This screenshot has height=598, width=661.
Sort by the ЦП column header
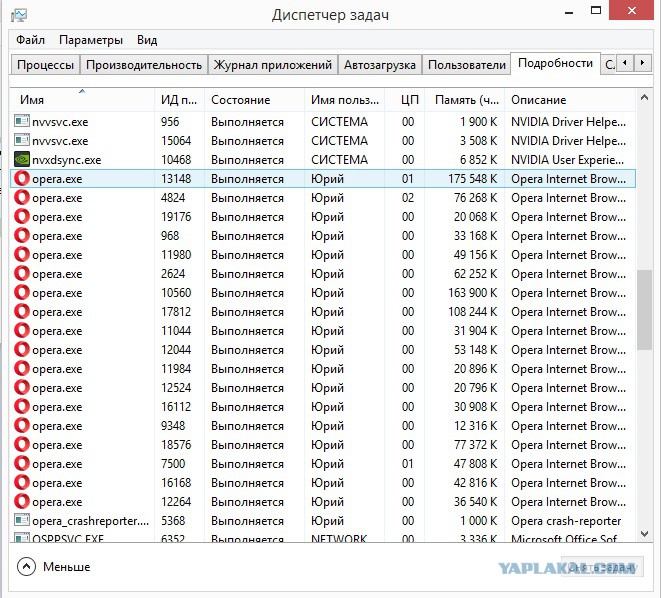point(405,100)
